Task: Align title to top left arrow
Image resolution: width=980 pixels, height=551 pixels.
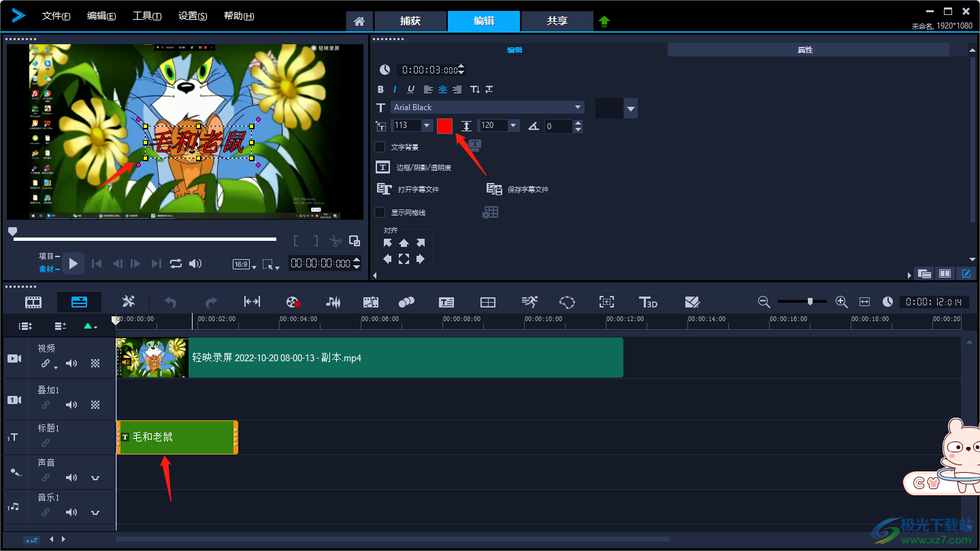Action: (388, 243)
